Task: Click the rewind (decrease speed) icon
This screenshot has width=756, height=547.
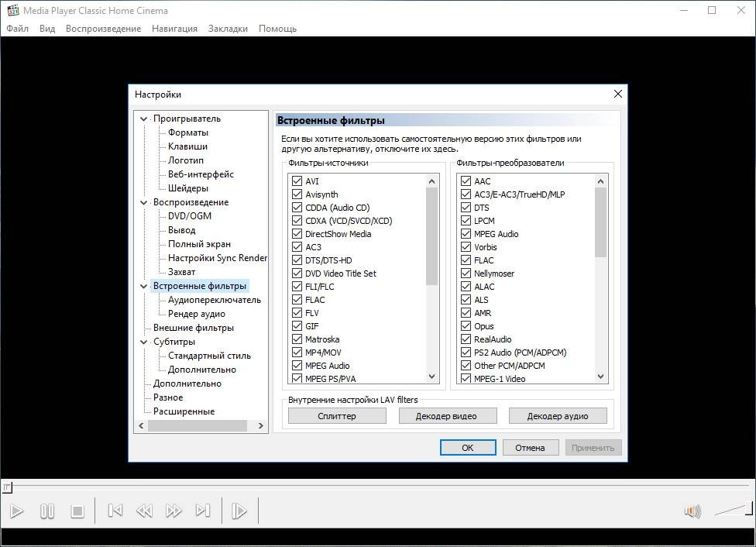Action: (145, 511)
